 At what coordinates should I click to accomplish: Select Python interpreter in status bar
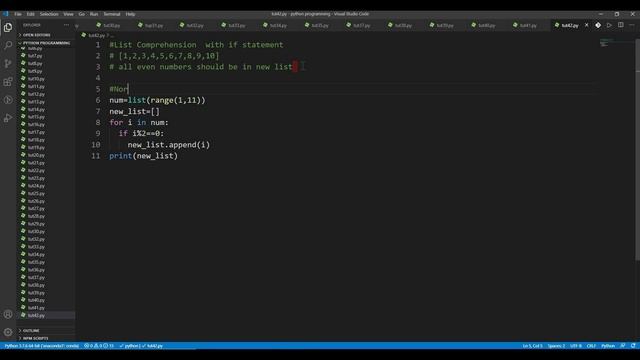tap(42, 346)
